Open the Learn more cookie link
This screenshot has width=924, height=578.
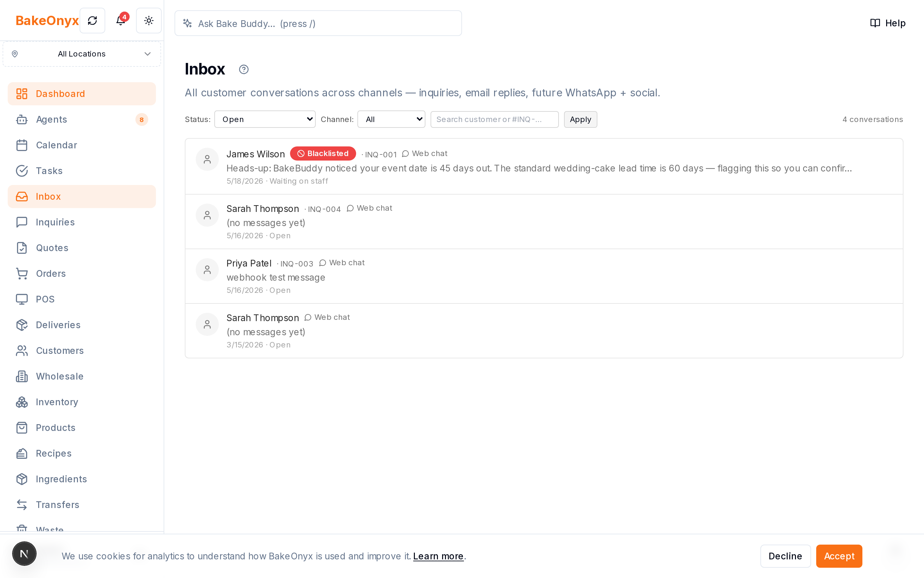tap(438, 556)
